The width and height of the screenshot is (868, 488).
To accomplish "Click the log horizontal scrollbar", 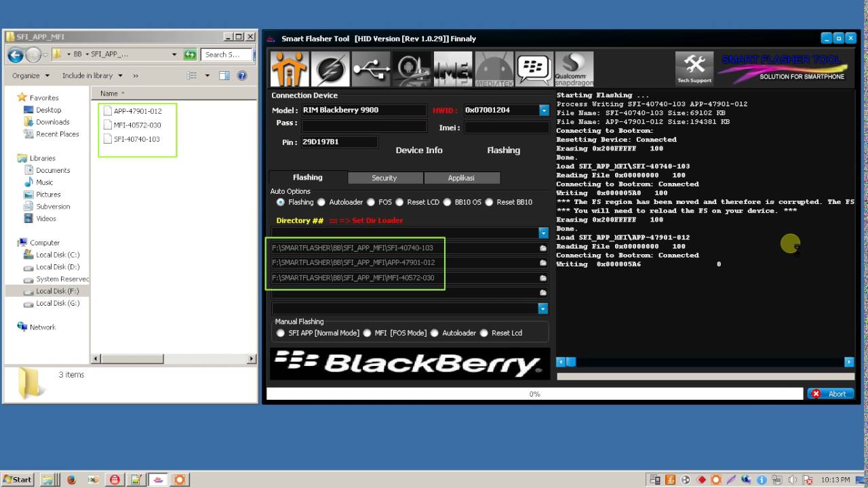I will point(705,363).
